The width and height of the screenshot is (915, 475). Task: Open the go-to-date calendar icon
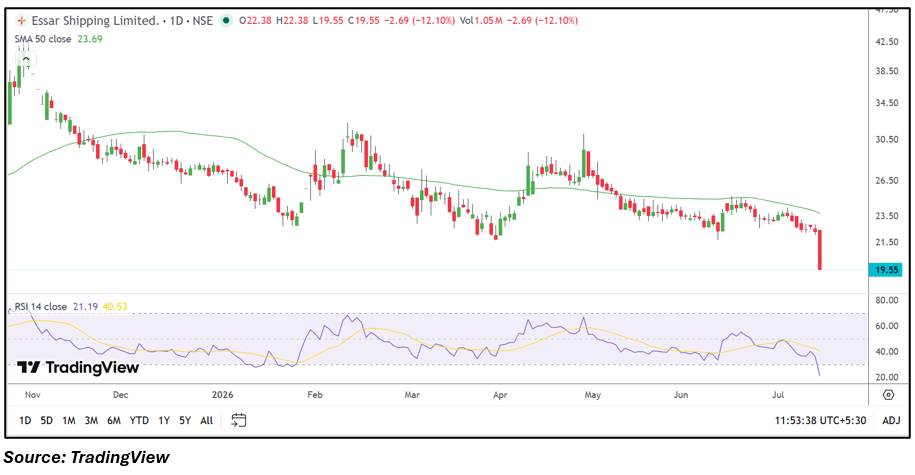239,420
